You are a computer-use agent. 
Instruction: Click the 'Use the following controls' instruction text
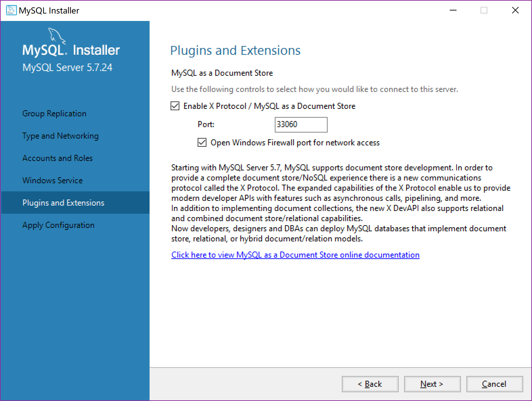pos(314,89)
